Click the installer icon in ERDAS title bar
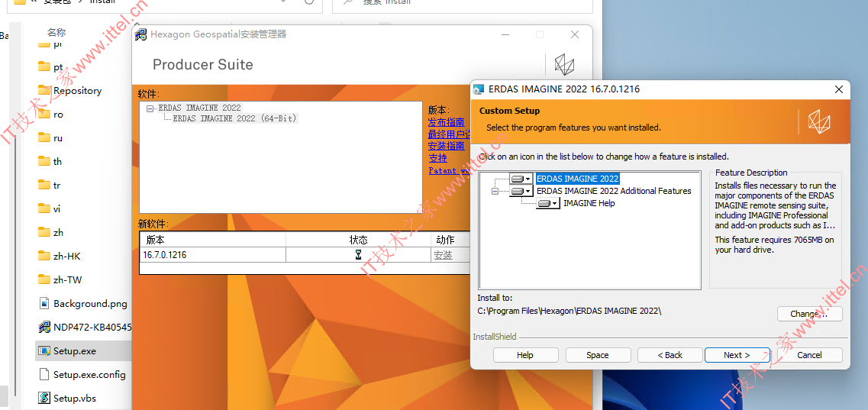This screenshot has width=868, height=410. tap(479, 89)
